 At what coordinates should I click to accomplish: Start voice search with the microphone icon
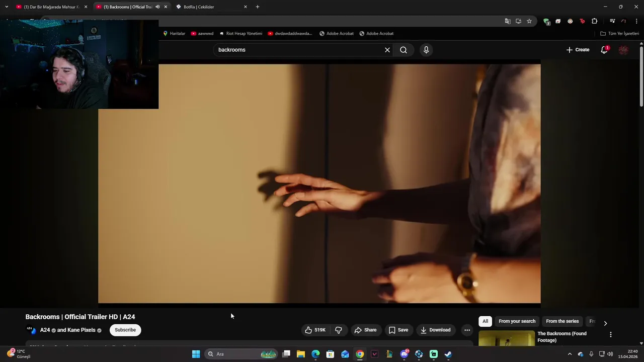[x=426, y=50]
